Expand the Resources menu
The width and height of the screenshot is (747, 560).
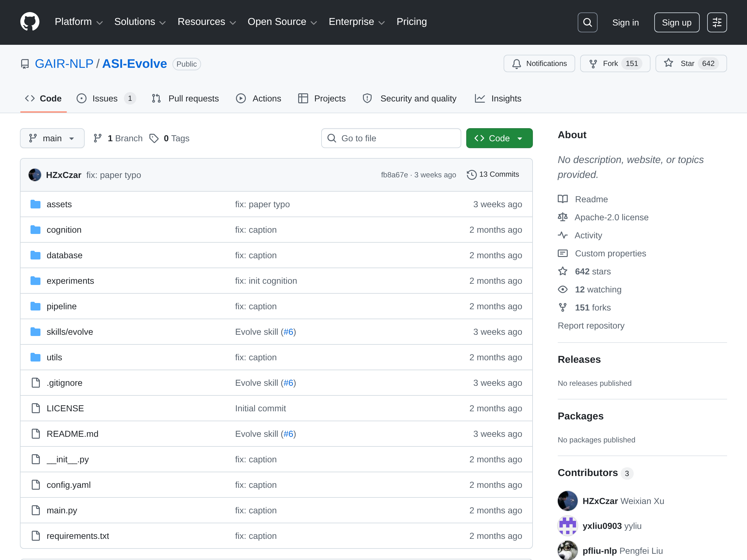coord(207,22)
